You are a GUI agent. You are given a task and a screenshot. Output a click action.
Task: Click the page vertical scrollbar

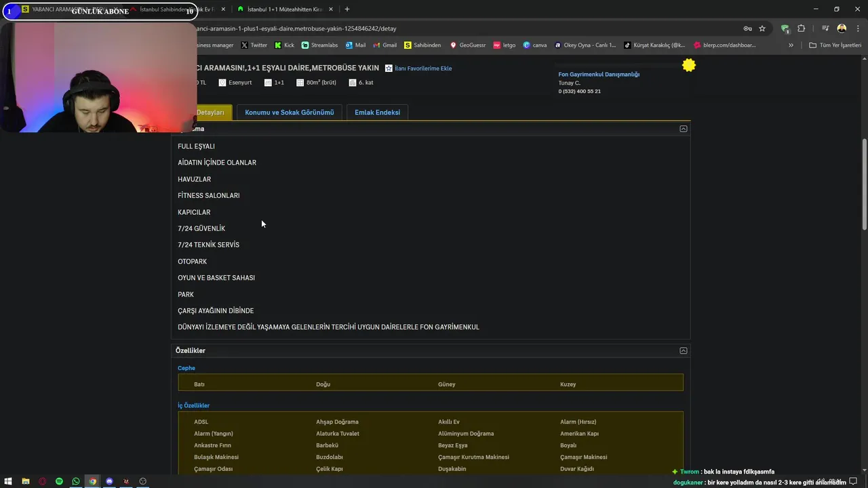(864, 183)
